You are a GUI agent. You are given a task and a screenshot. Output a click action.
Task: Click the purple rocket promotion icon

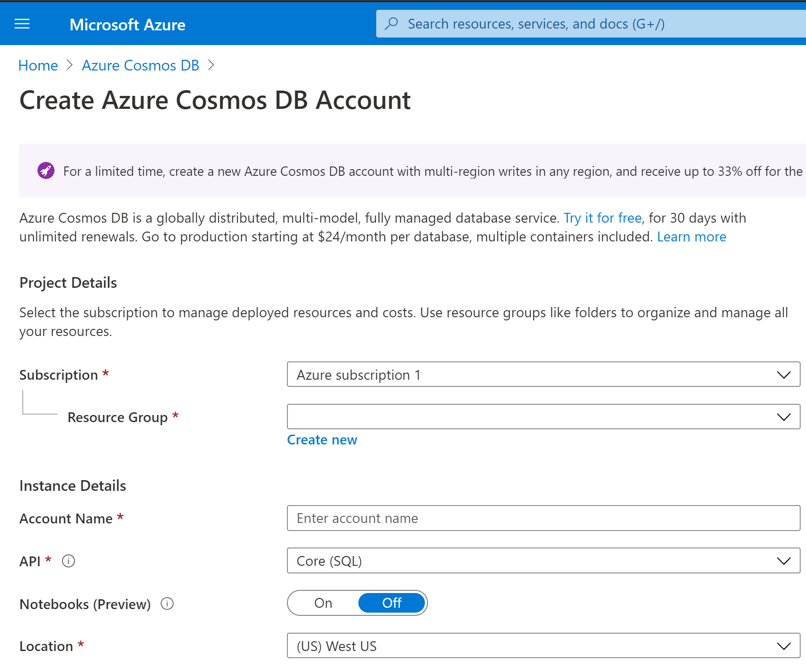(46, 170)
